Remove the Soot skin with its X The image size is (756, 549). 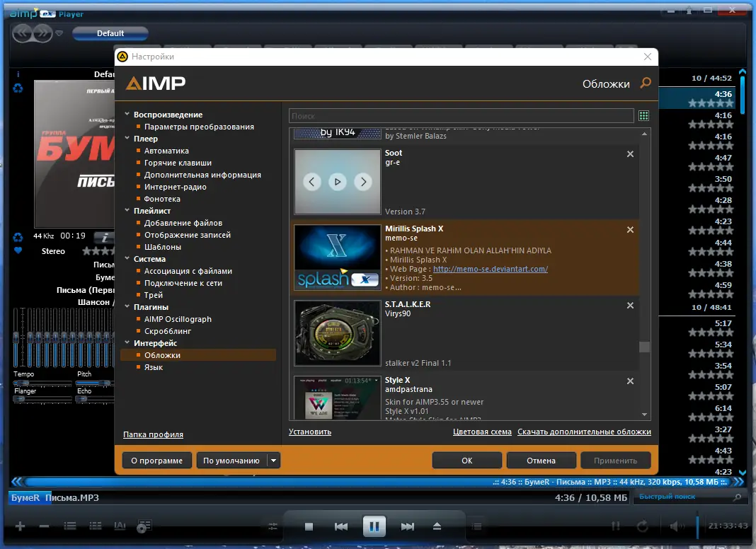(x=630, y=154)
